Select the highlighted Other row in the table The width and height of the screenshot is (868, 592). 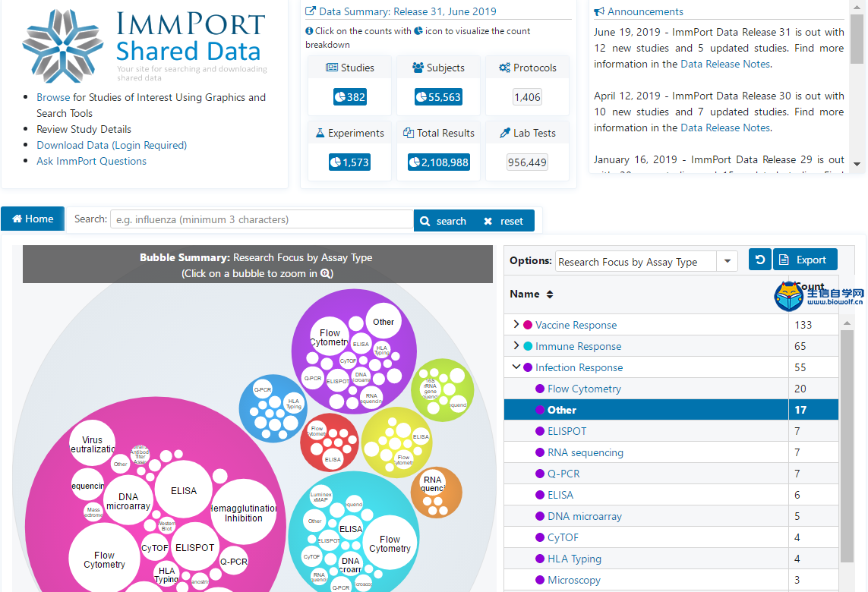[x=671, y=410]
